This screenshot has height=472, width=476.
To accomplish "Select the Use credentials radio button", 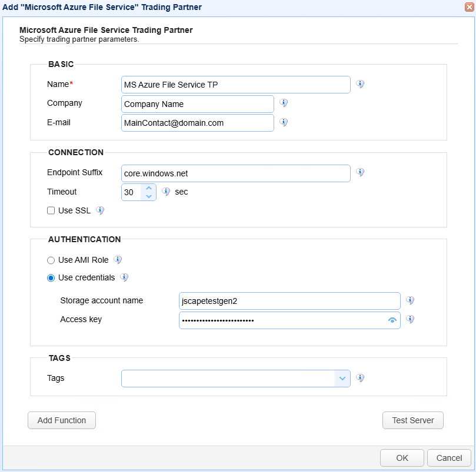I will coord(51,277).
